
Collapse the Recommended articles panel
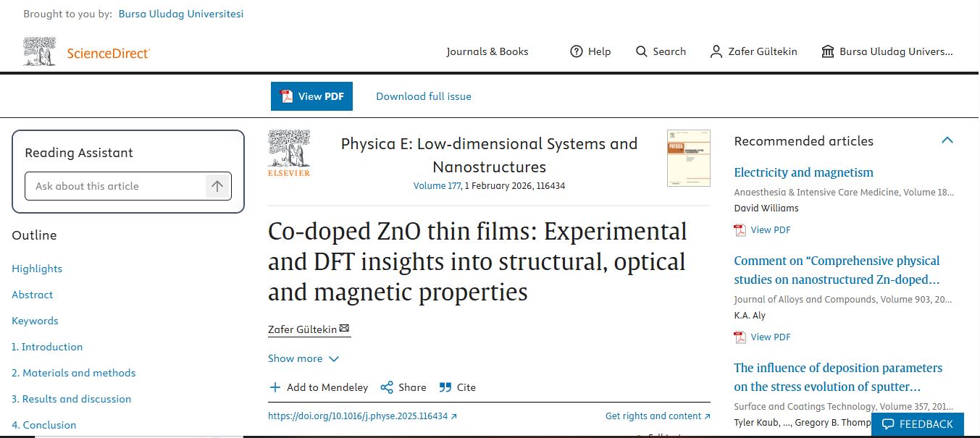pos(947,140)
